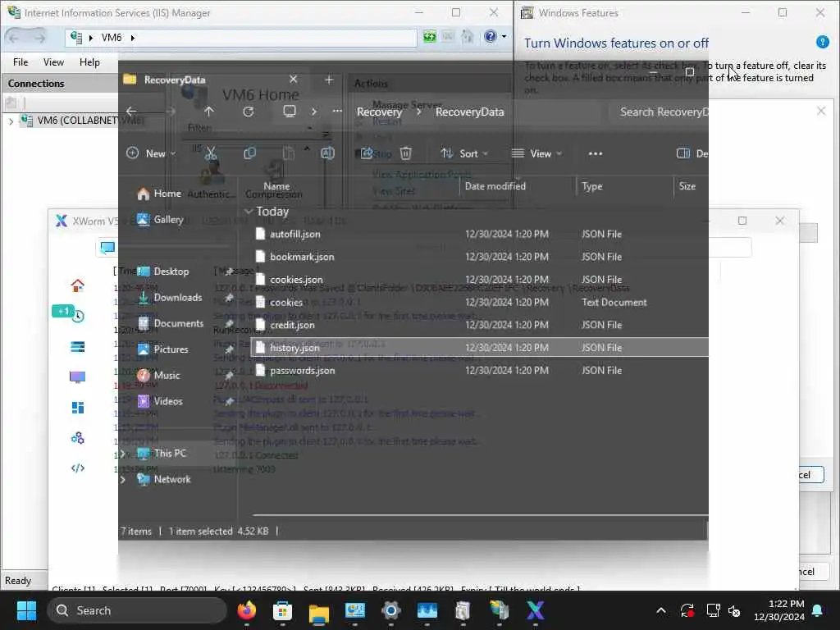Sort by Type column header
The width and height of the screenshot is (840, 630).
pos(592,186)
